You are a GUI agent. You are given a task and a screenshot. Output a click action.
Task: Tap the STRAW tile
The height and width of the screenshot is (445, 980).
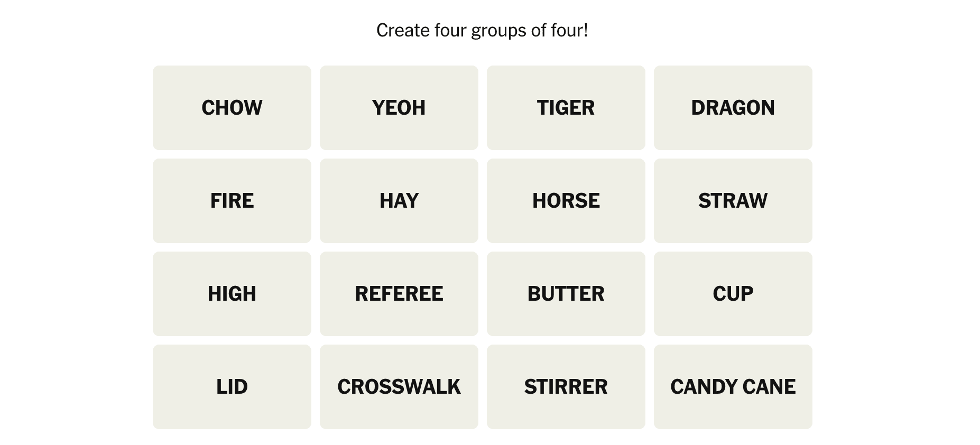click(x=733, y=201)
